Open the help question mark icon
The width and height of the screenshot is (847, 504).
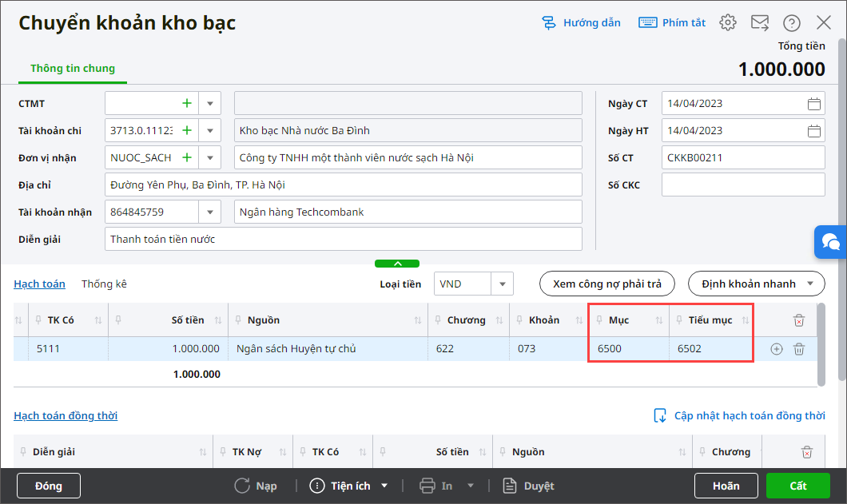(791, 22)
